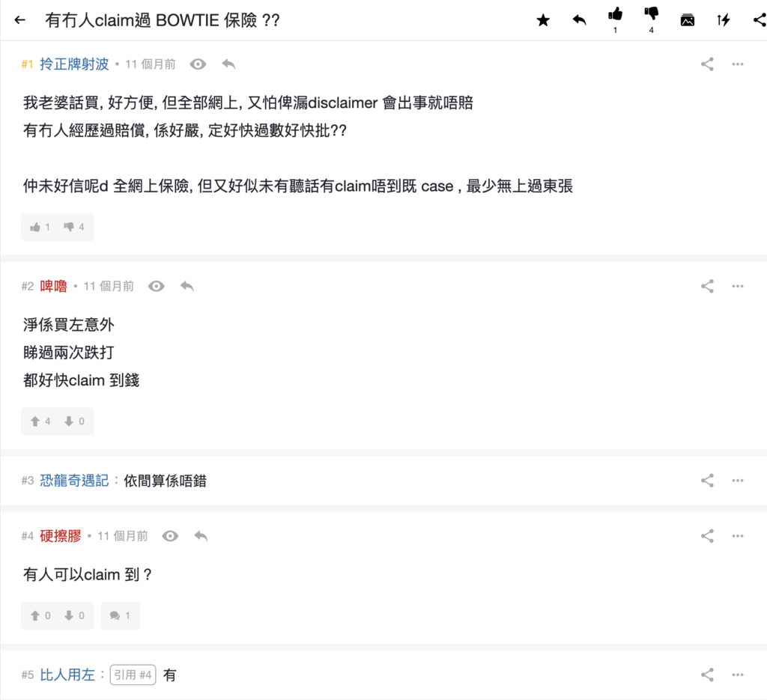Open the quoted post via 引用 #4 chip

tap(132, 675)
